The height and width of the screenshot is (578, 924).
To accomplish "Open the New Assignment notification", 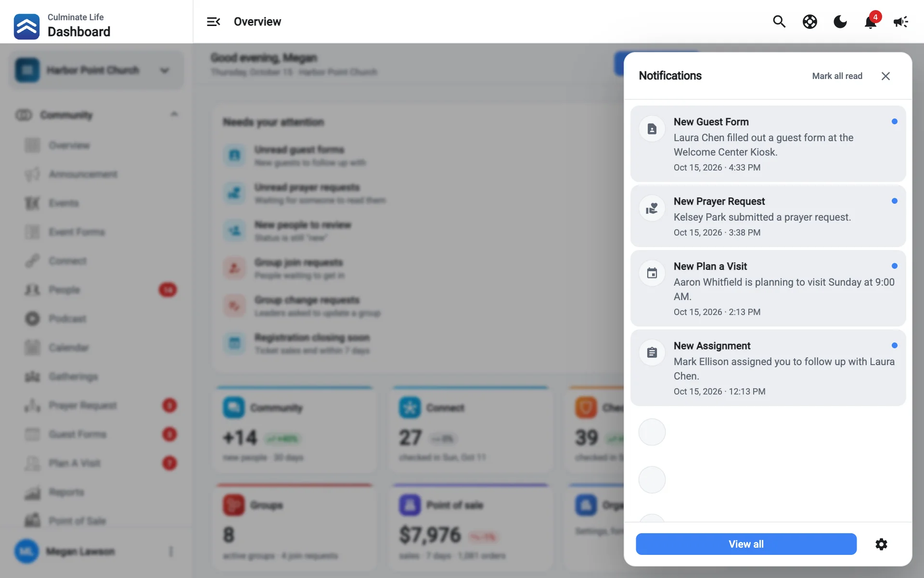I will 768,368.
